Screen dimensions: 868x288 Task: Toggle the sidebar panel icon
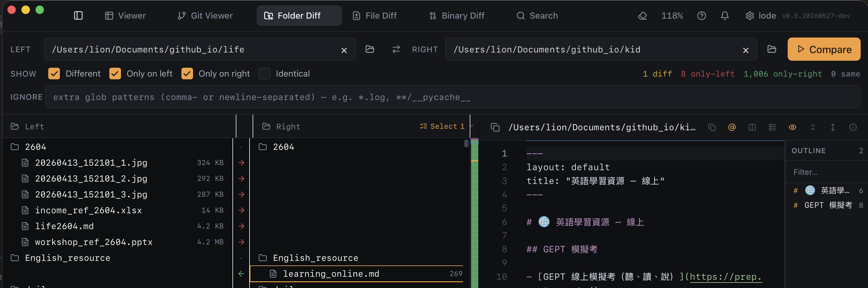pos(78,16)
